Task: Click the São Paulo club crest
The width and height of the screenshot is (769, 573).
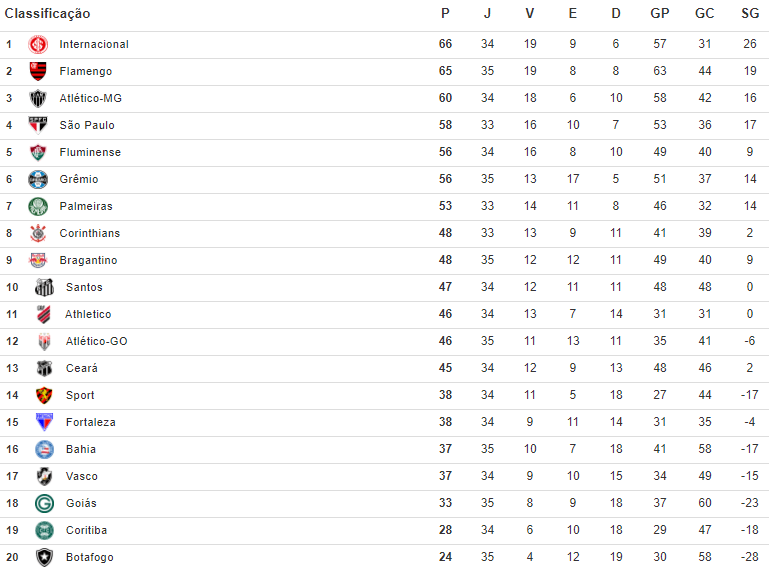Action: (38, 126)
